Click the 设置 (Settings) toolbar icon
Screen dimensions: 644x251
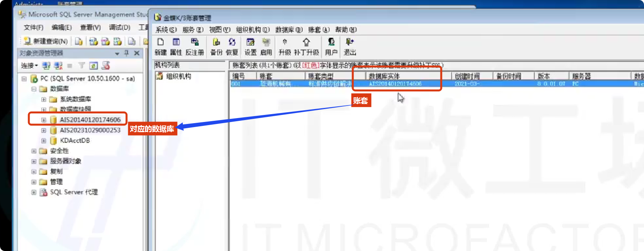(250, 47)
